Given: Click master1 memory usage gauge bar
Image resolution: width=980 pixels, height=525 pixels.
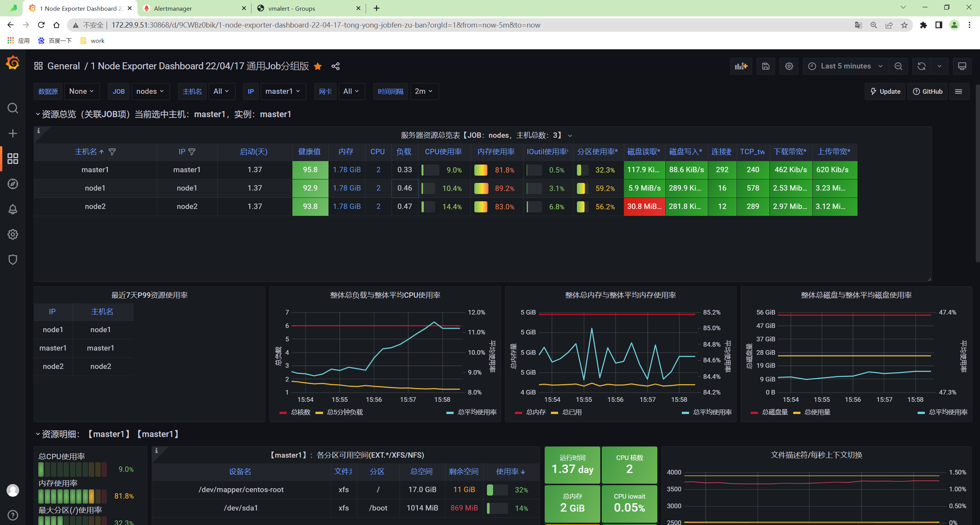Looking at the screenshot, I should pos(481,170).
